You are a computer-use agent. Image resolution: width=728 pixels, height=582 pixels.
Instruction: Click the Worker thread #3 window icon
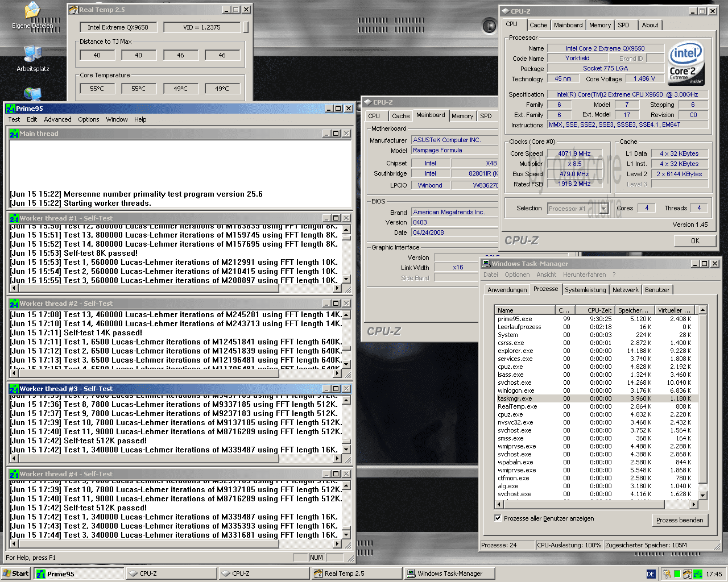pyautogui.click(x=14, y=389)
